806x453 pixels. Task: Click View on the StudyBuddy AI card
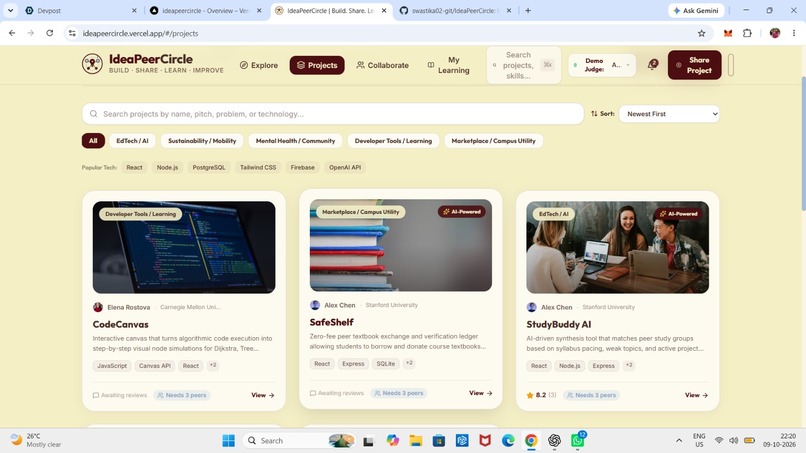[697, 395]
